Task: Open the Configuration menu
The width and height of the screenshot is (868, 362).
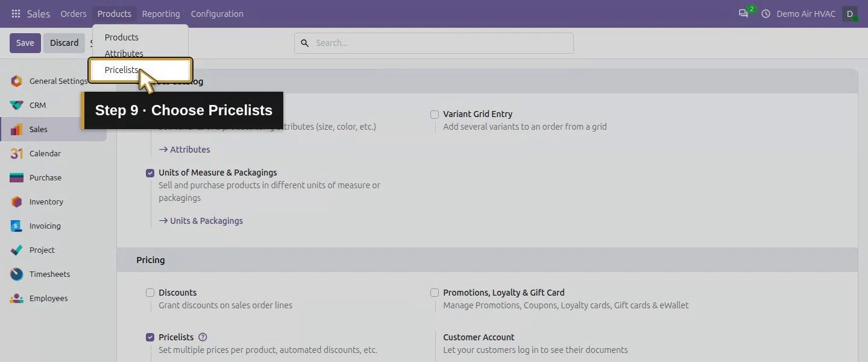Action: click(x=217, y=14)
